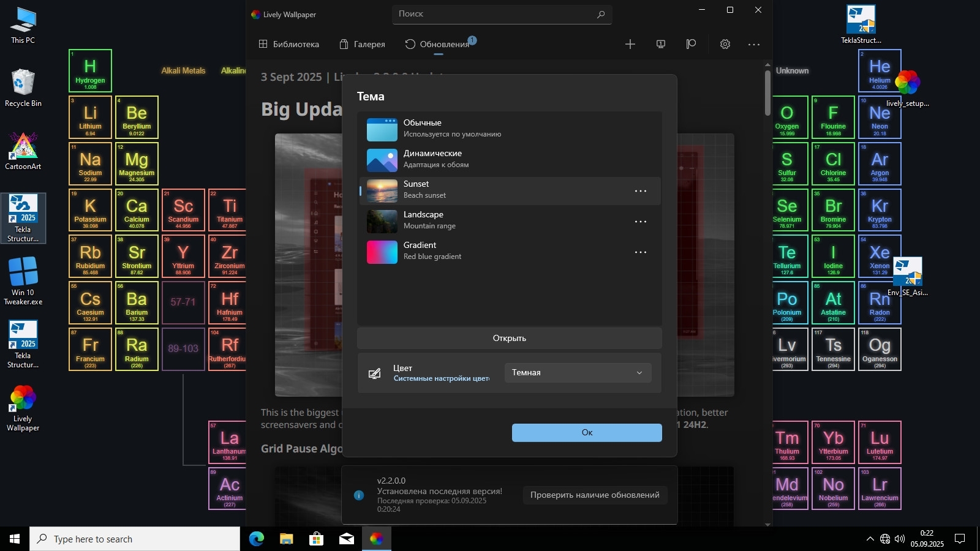The height and width of the screenshot is (551, 980).
Task: Open more options for Gradient theme
Action: click(x=641, y=252)
